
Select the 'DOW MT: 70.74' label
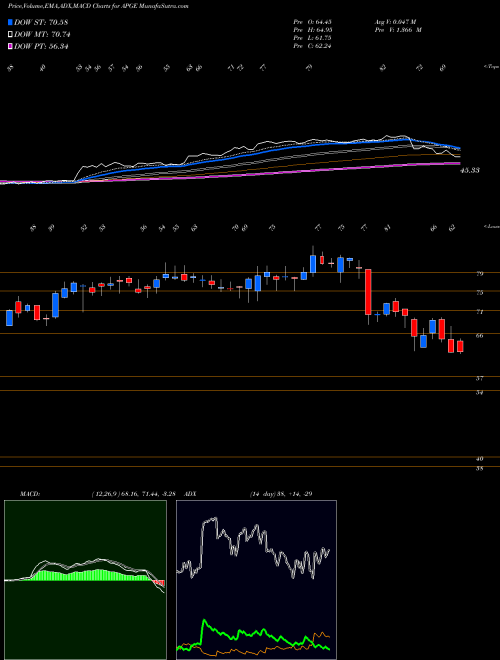(x=42, y=35)
